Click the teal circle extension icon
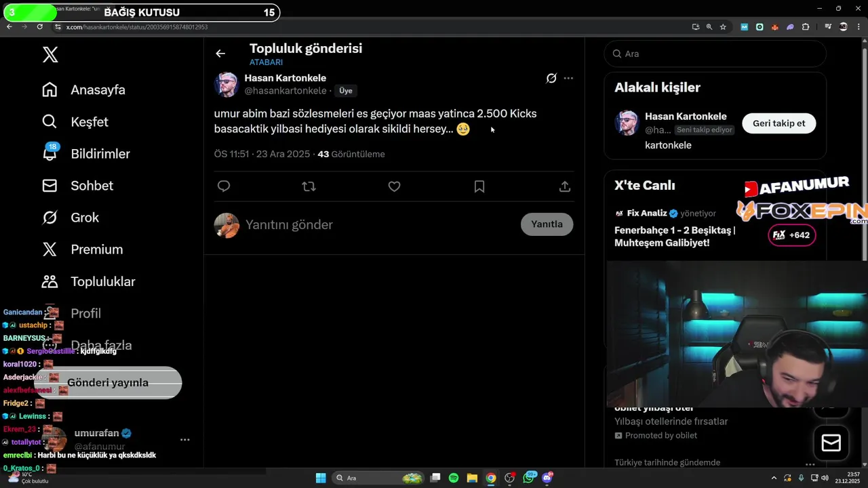 (x=759, y=27)
